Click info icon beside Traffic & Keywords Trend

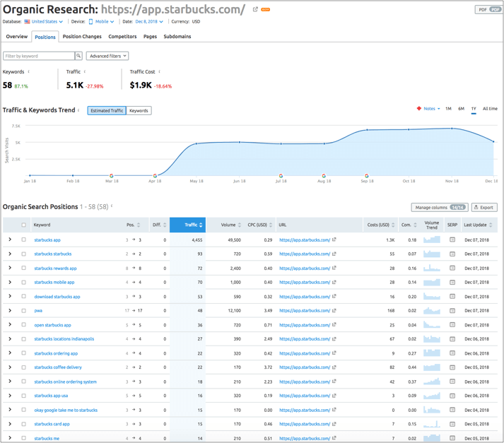point(78,110)
